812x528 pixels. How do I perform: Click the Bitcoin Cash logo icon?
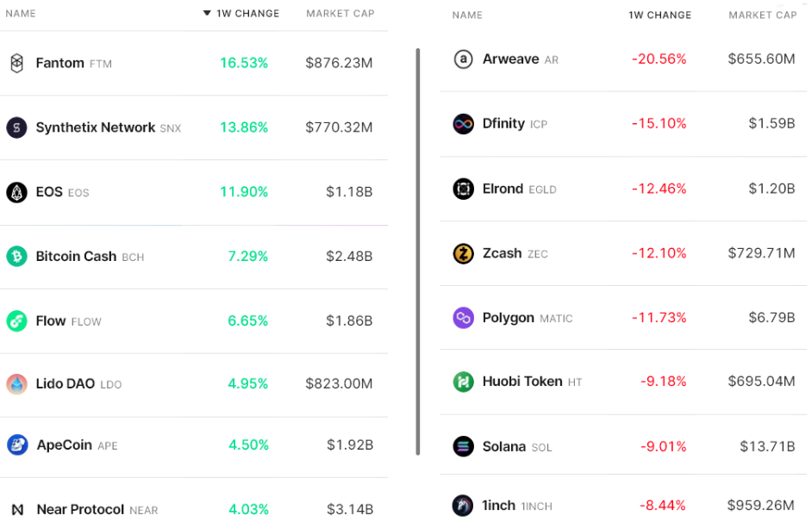16,256
